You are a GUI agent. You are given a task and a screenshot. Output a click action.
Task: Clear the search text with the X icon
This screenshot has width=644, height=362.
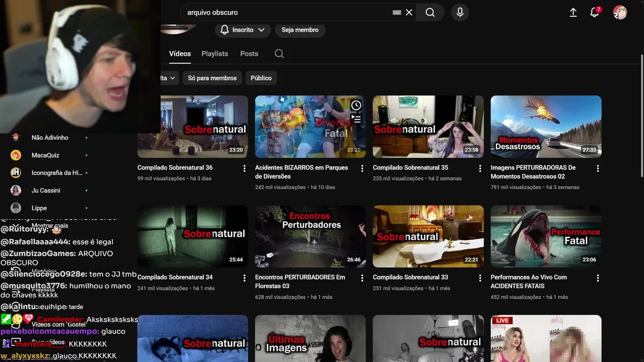point(409,13)
